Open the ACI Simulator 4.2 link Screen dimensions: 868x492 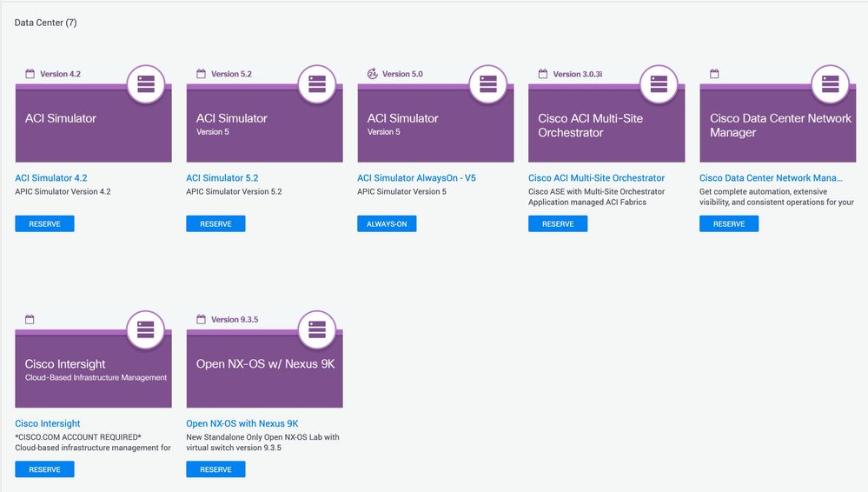click(x=51, y=178)
